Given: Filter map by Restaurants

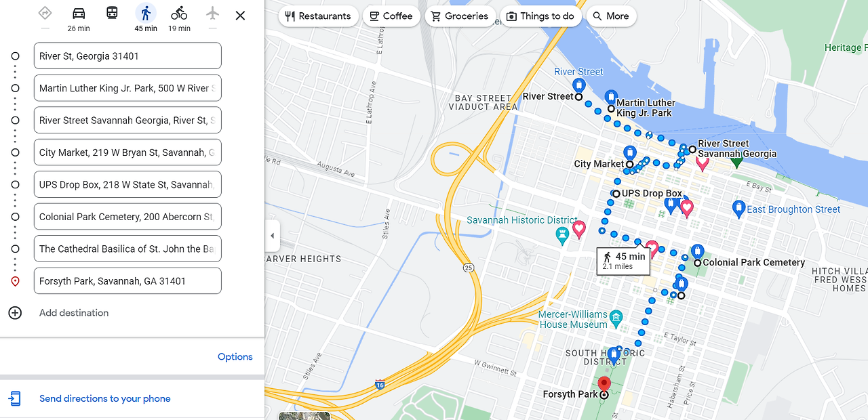Looking at the screenshot, I should click(x=318, y=16).
